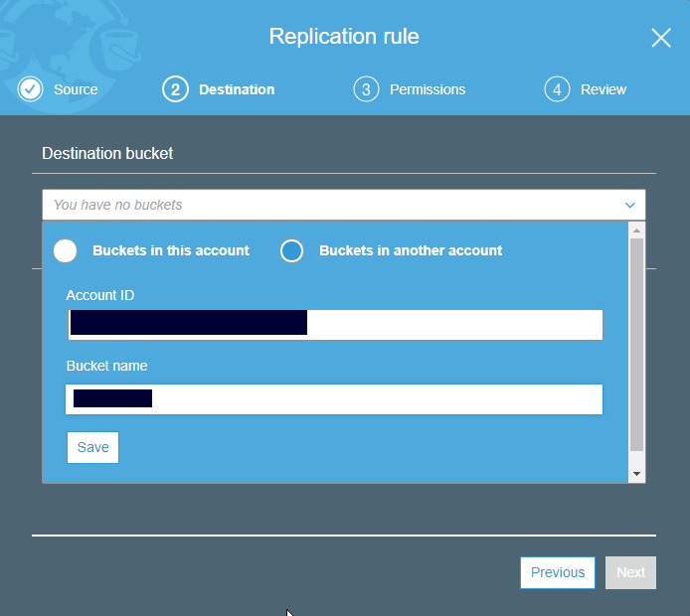
Task: Click the scrollbar down arrow
Action: point(636,474)
